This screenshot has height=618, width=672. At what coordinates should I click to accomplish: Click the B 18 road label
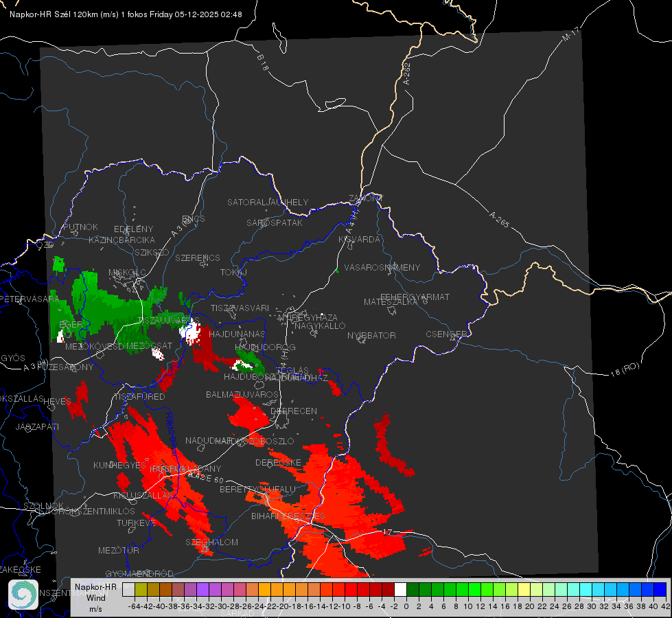pos(263,62)
